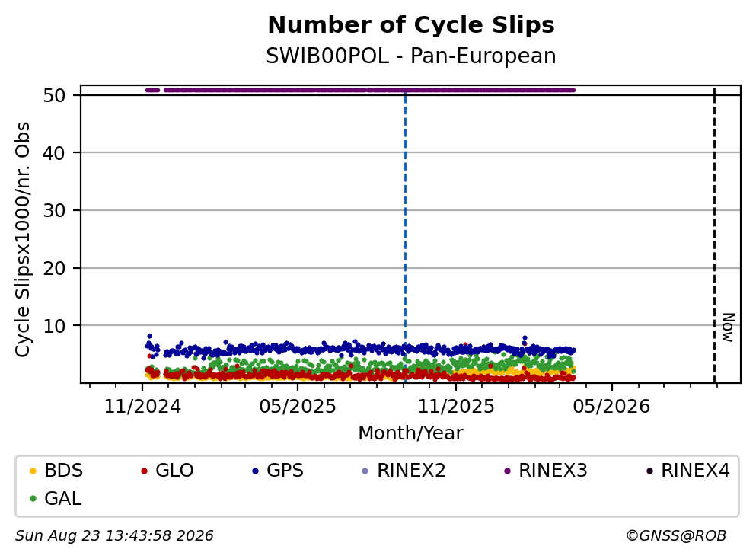The width and height of the screenshot is (756, 559).
Task: Click the GPS blue legend marker
Action: pos(255,471)
